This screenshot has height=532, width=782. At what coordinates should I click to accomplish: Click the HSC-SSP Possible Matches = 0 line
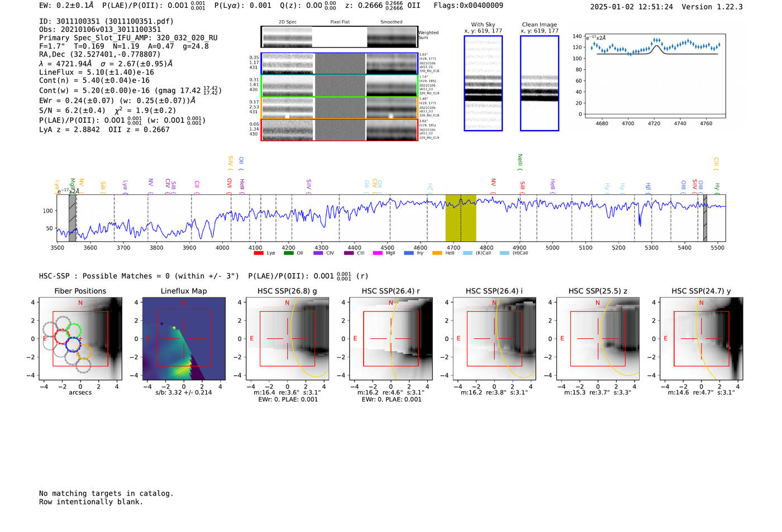[x=139, y=276]
